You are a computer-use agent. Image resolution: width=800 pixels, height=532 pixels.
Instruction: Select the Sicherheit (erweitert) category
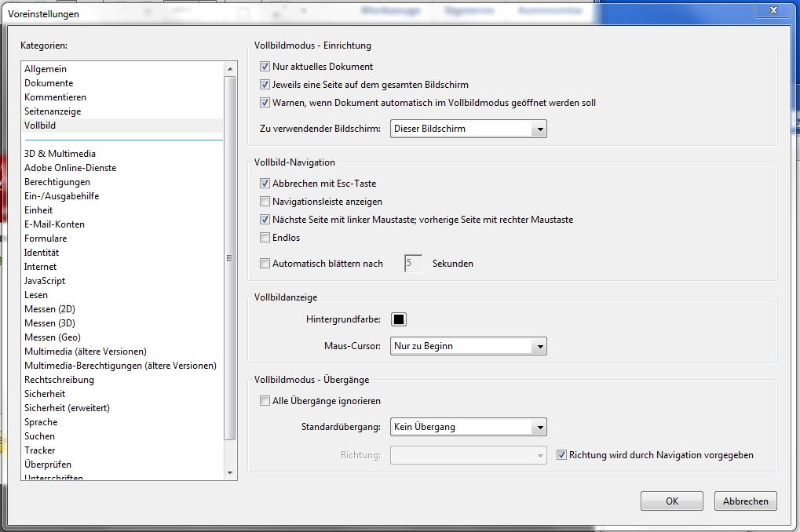[123, 408]
